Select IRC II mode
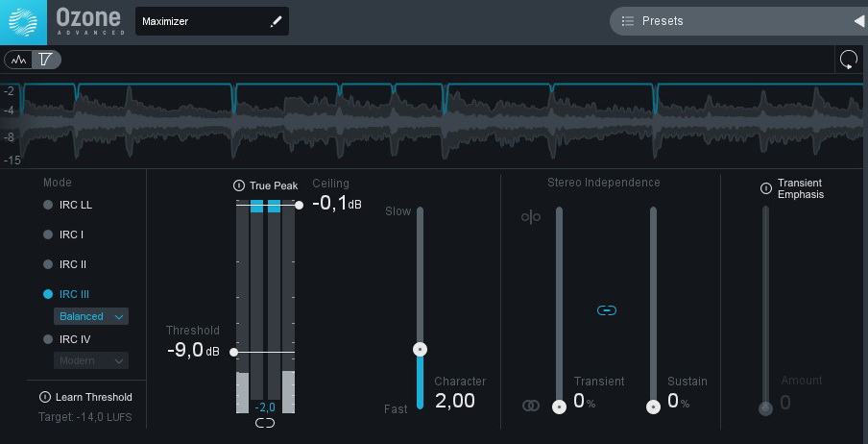 tap(64, 264)
